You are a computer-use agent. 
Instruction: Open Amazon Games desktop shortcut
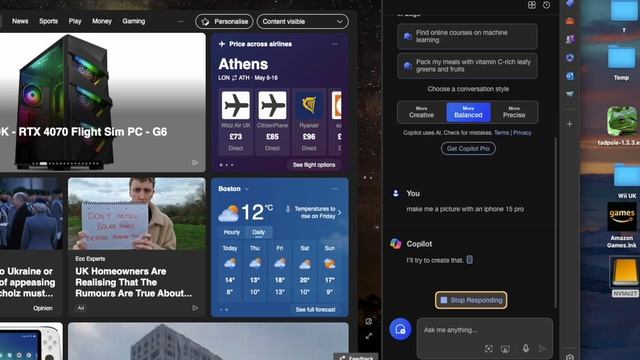(621, 225)
